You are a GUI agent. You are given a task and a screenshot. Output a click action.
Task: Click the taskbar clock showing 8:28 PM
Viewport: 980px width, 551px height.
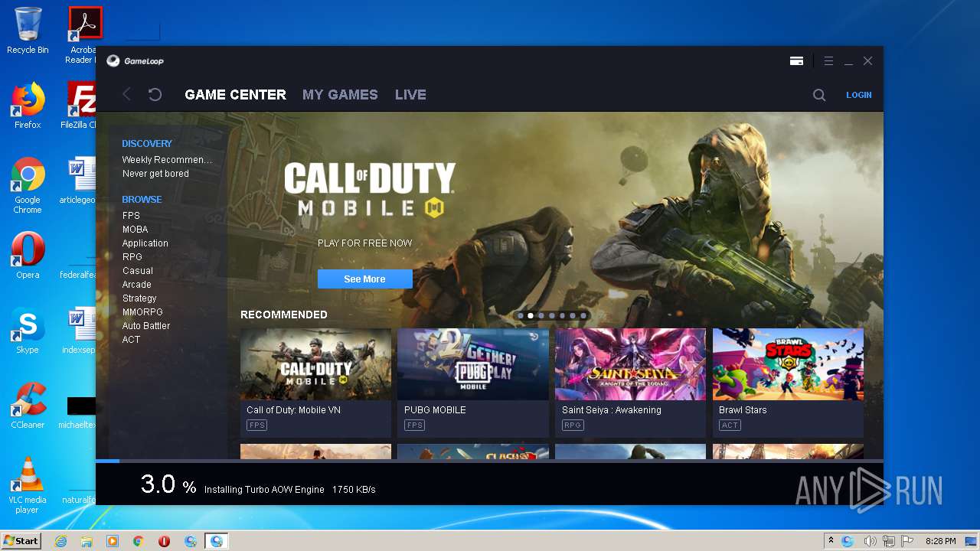[x=940, y=541]
